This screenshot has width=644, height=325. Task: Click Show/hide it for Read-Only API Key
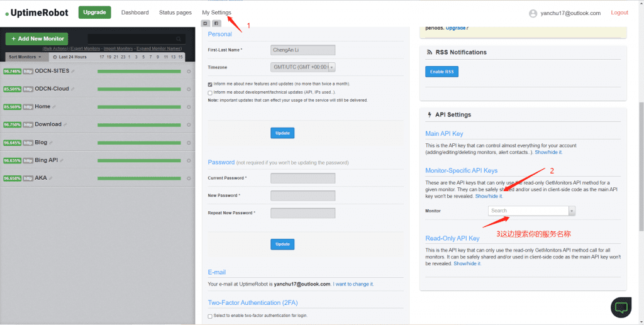[467, 263]
